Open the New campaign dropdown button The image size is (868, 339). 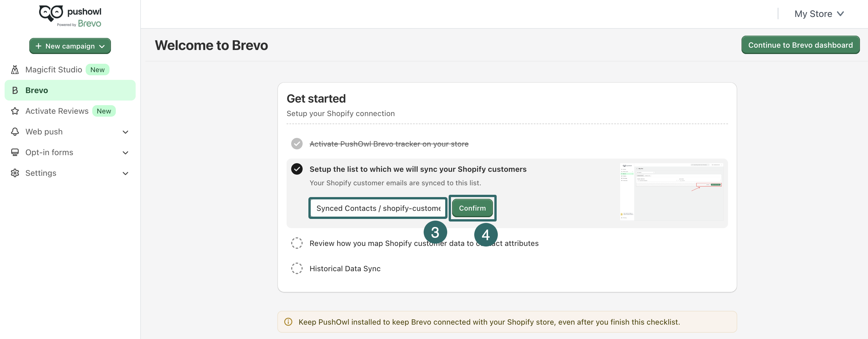[x=70, y=46]
